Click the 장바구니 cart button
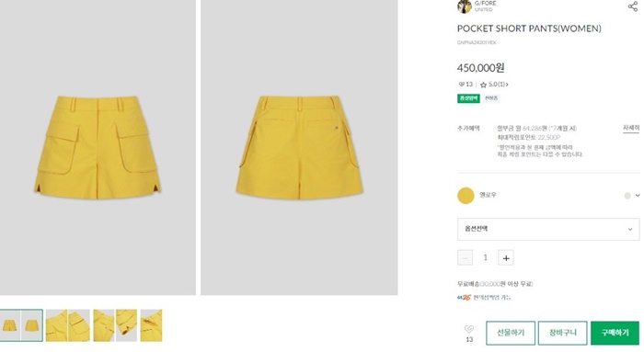Viewport: 644px width, 352px height. point(563,333)
